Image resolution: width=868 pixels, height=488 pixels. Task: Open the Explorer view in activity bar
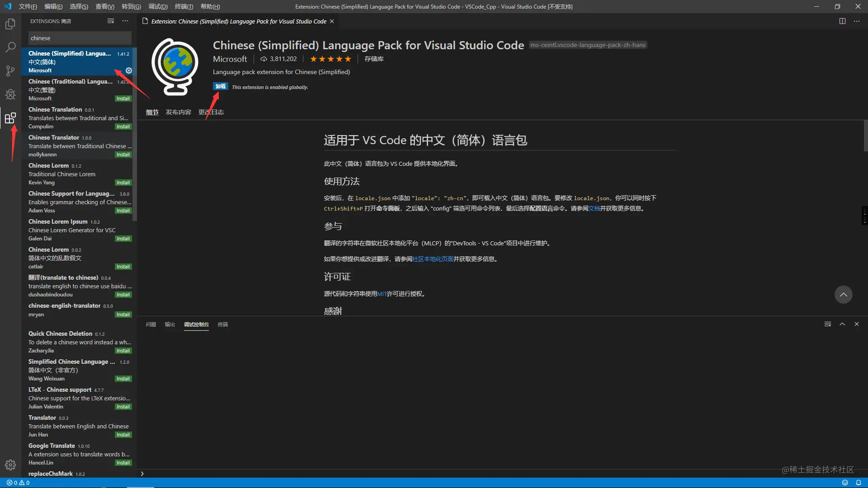pyautogui.click(x=10, y=23)
